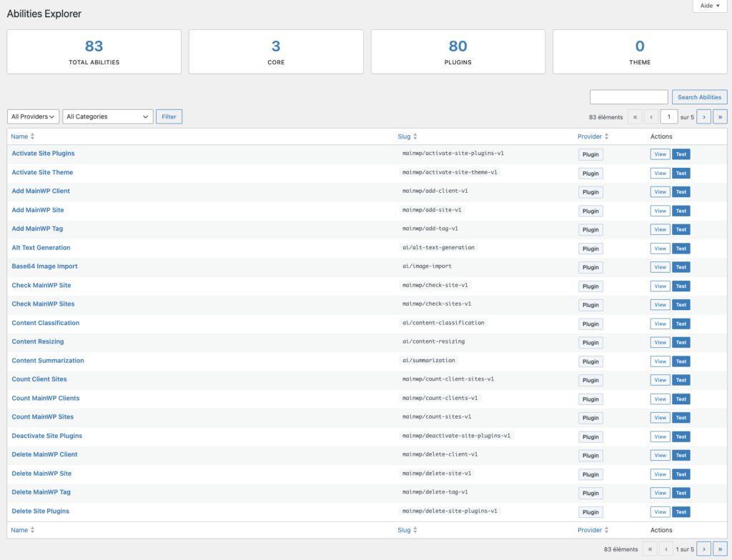Click the Name column header link
Viewport: 732px width, 560px height.
(x=19, y=136)
